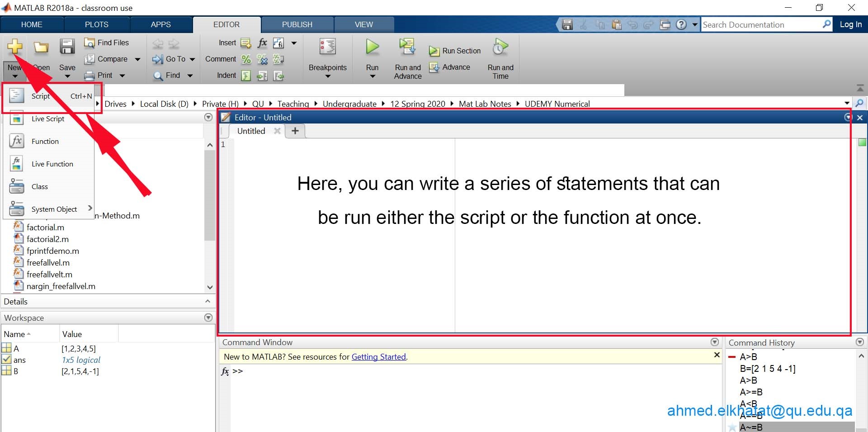868x432 pixels.
Task: Open Command History actions menu
Action: pos(860,342)
